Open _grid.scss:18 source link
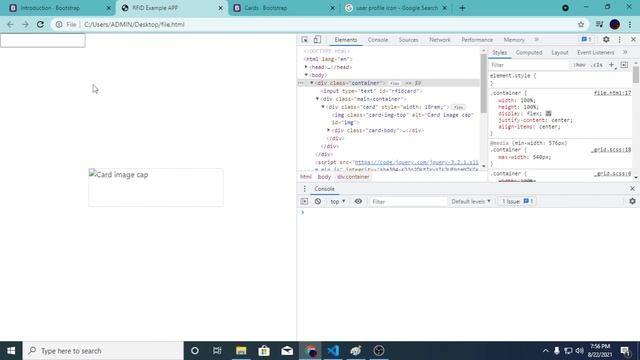640x360 pixels. click(x=611, y=150)
